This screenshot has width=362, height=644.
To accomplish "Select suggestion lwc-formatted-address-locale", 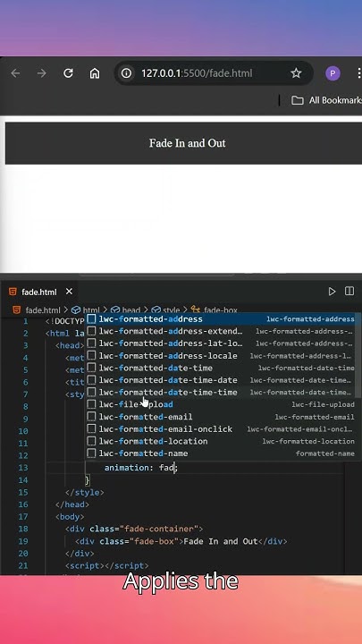I will [222, 356].
